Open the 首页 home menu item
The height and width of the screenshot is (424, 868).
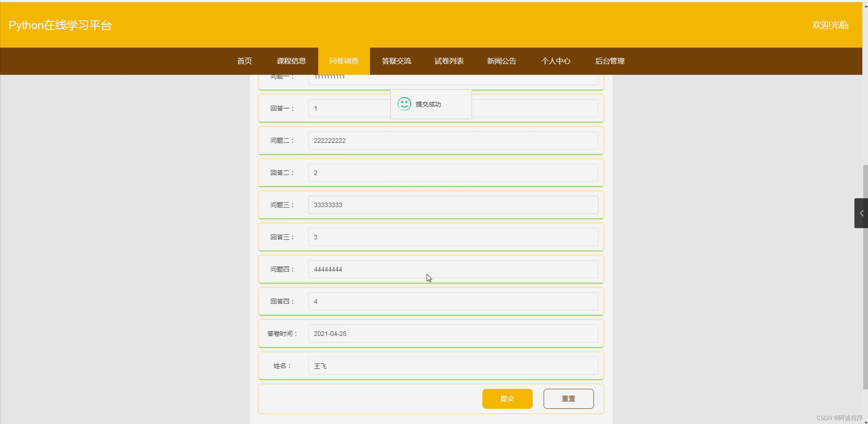tap(244, 61)
